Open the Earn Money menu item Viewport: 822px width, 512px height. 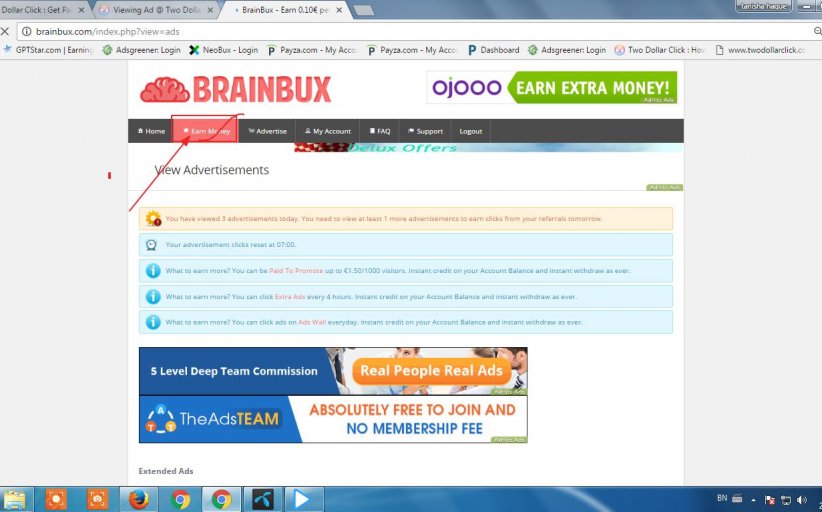click(x=206, y=131)
